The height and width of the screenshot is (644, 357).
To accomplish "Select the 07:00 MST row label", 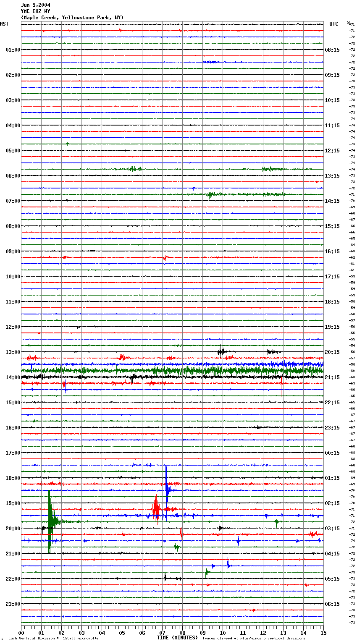I will pos(13,201).
